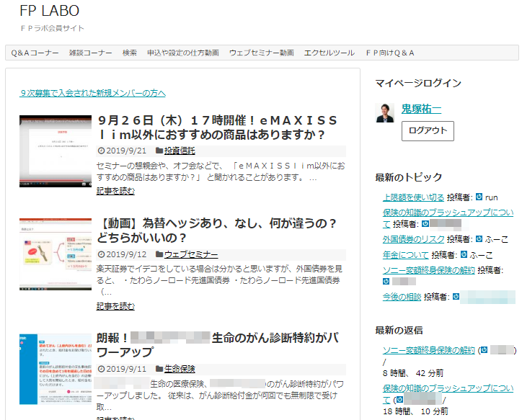Click thumbnail of がん診断特約 article

click(x=56, y=369)
